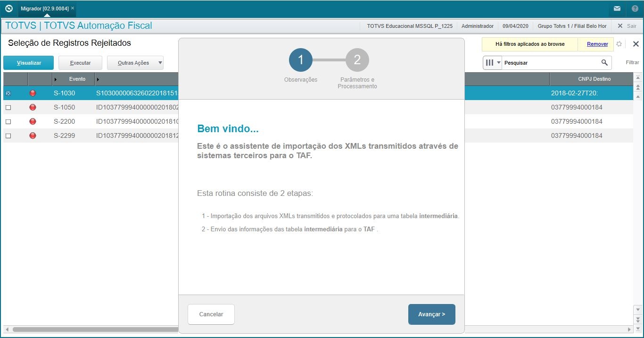Viewport: 644px width, 338px height.
Task: Check the checkbox for row S-2200
Action: [x=8, y=122]
